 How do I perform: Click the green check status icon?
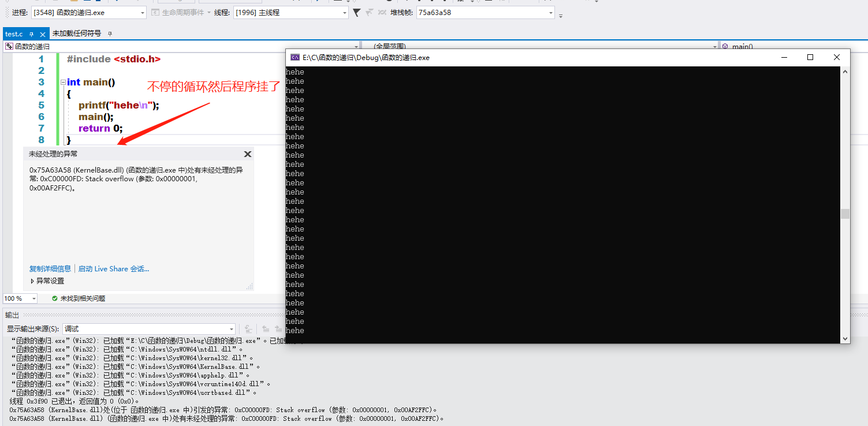tap(55, 298)
